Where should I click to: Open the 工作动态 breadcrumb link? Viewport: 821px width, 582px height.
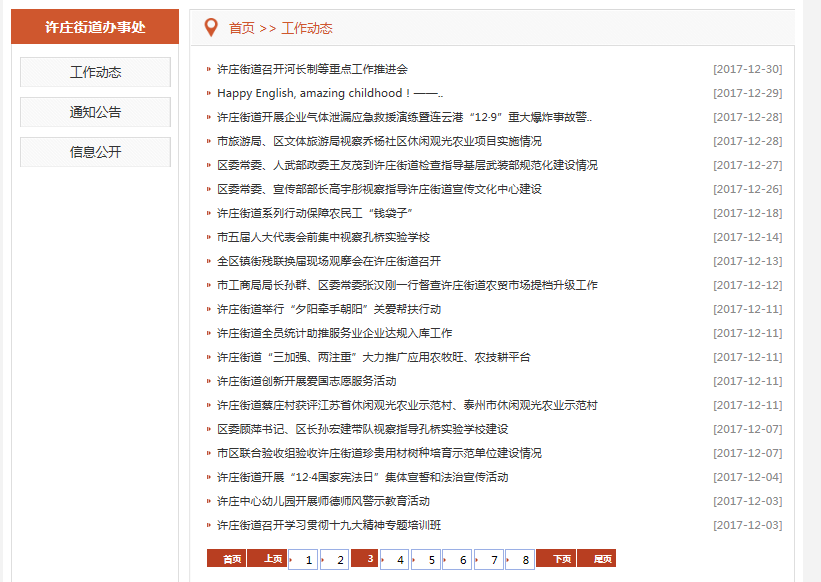click(x=307, y=28)
